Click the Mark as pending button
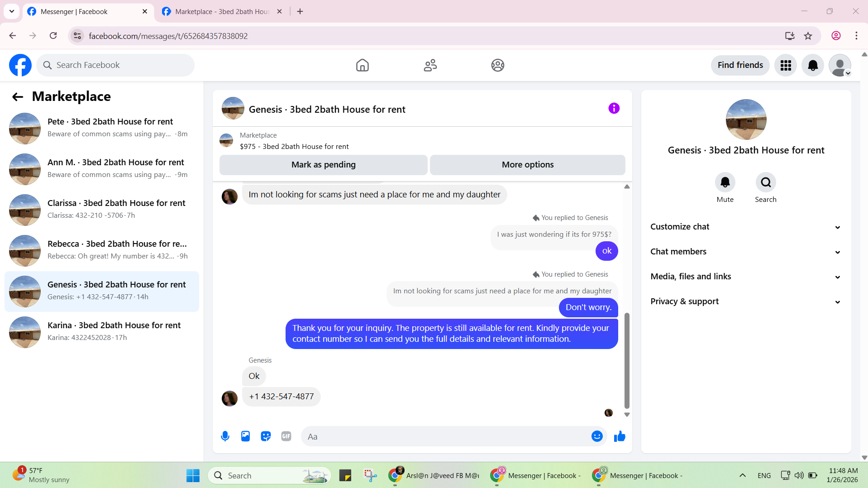868x488 pixels. coord(323,165)
